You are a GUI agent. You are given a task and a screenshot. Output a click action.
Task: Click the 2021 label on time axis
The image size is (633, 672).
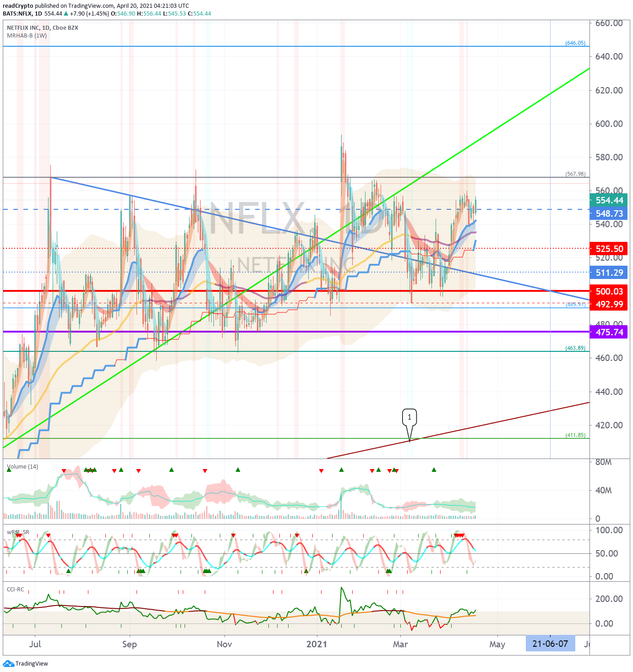pyautogui.click(x=317, y=644)
